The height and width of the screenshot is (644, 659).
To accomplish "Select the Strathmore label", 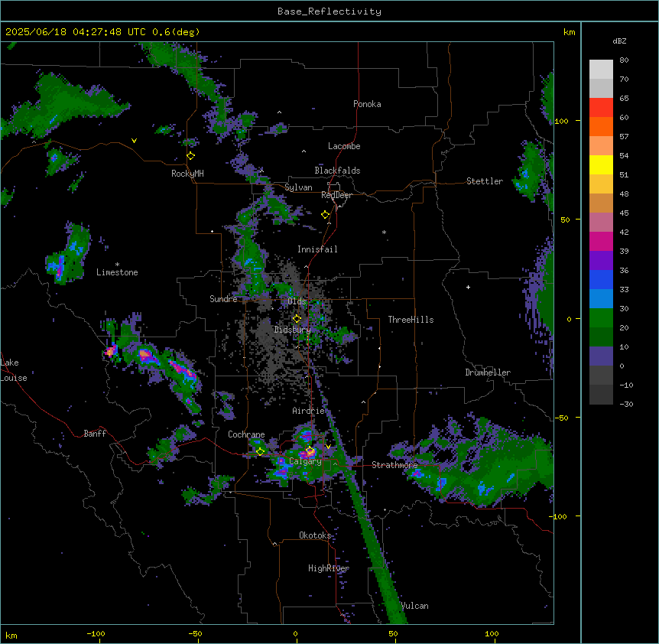I will coord(394,465).
